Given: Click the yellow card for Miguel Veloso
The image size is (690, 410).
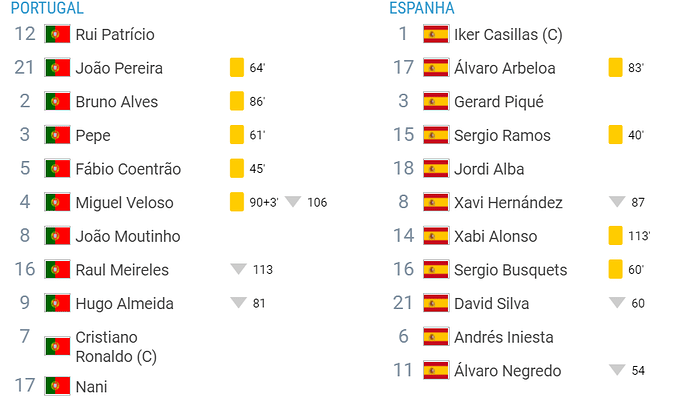Looking at the screenshot, I should click(x=237, y=202).
